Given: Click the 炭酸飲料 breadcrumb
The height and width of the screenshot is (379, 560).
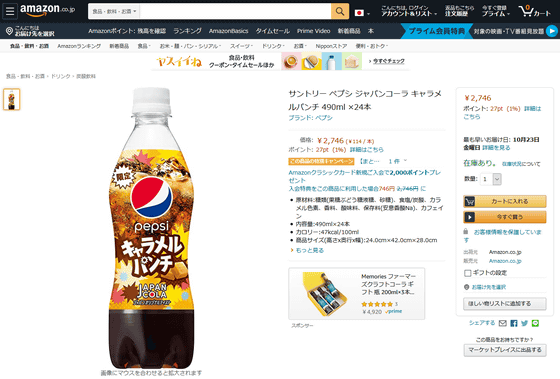Looking at the screenshot, I should pyautogui.click(x=86, y=76).
